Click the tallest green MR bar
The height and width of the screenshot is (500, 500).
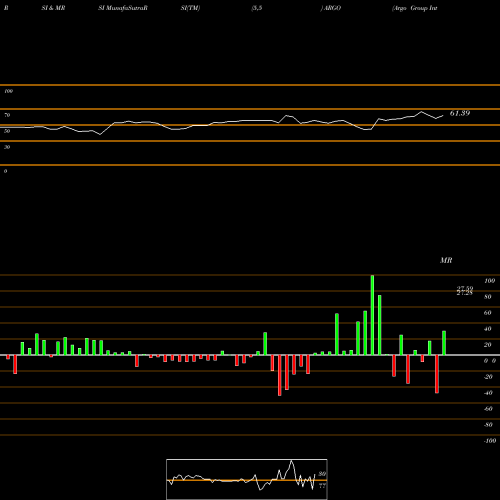click(372, 315)
